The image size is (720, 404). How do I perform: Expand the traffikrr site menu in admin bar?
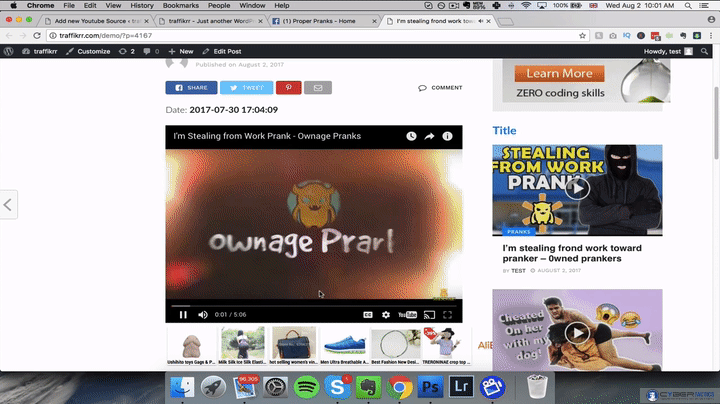pyautogui.click(x=40, y=51)
